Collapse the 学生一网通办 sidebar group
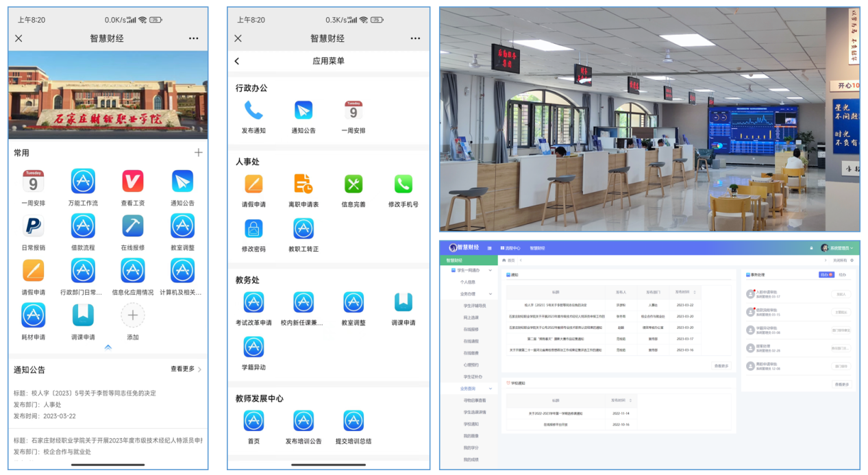Screen dimensions: 868x475 pyautogui.click(x=491, y=271)
